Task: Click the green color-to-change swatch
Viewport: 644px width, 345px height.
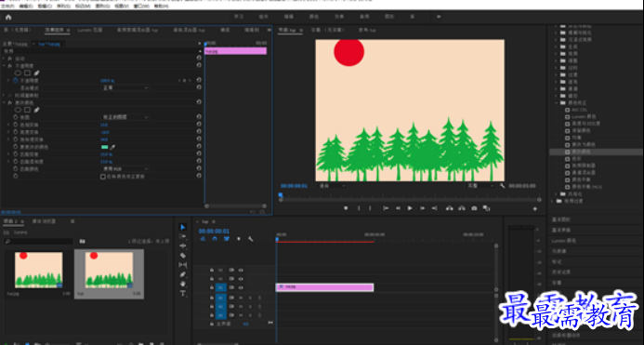Action: pos(104,147)
